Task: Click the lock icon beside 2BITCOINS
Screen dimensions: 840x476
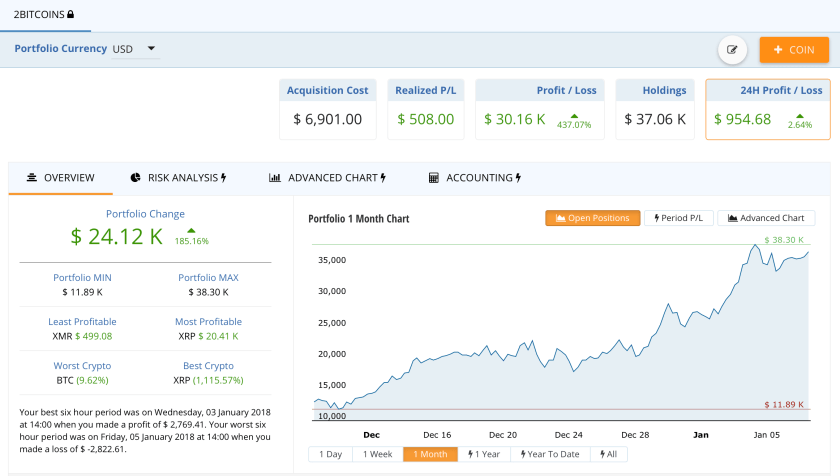Action: 70,15
